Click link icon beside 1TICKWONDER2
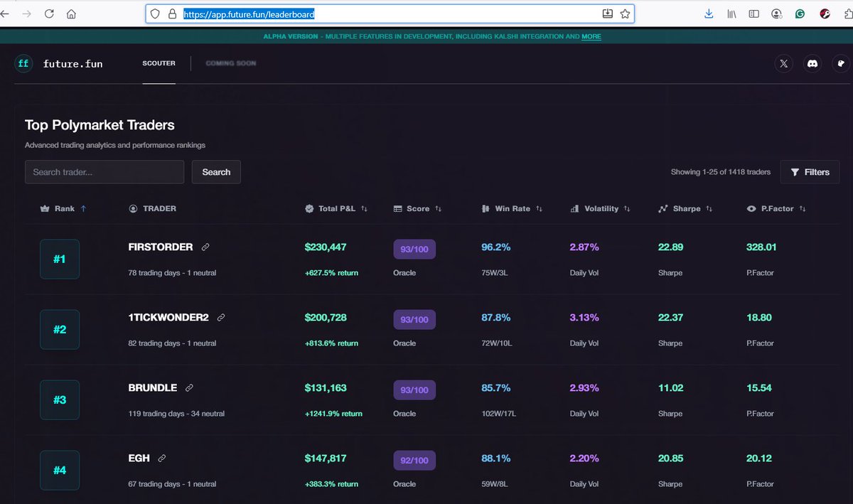 (221, 318)
